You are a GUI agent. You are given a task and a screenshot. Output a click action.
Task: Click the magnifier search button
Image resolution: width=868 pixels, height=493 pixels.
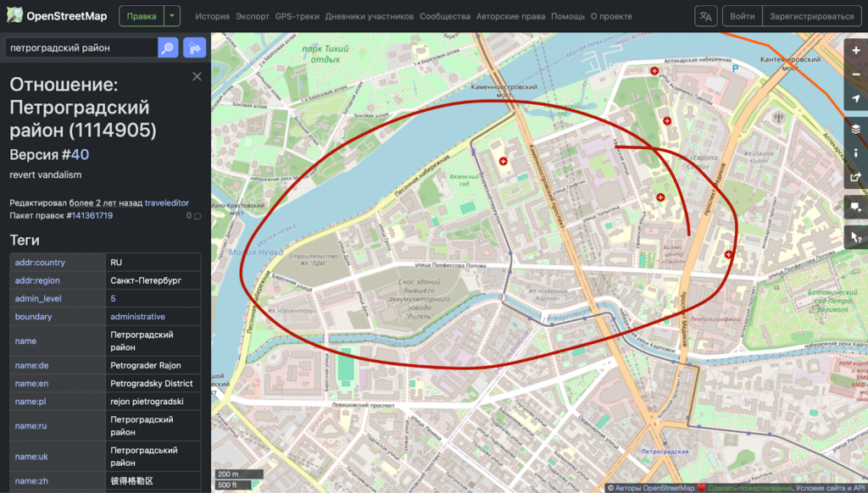tap(168, 48)
